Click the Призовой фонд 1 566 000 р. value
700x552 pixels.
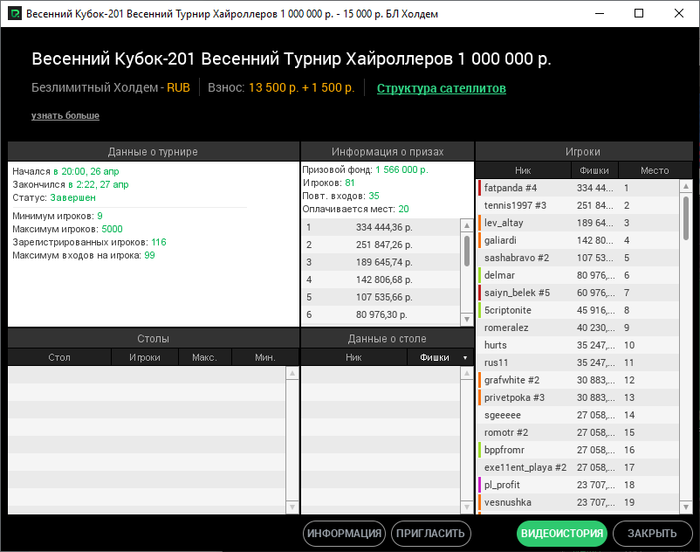click(402, 170)
